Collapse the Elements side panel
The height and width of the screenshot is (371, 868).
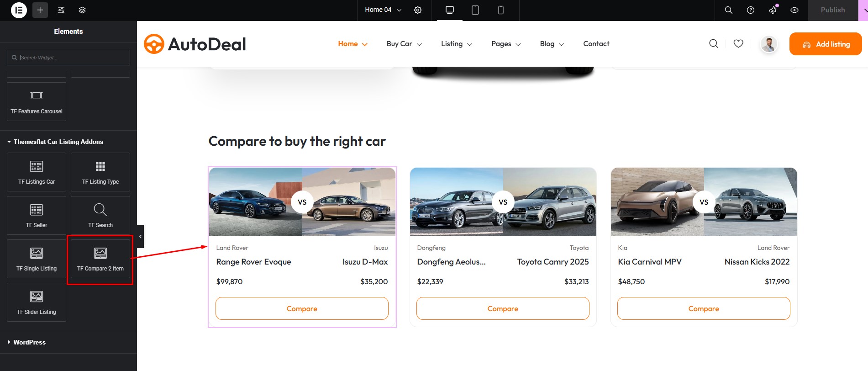pos(140,237)
